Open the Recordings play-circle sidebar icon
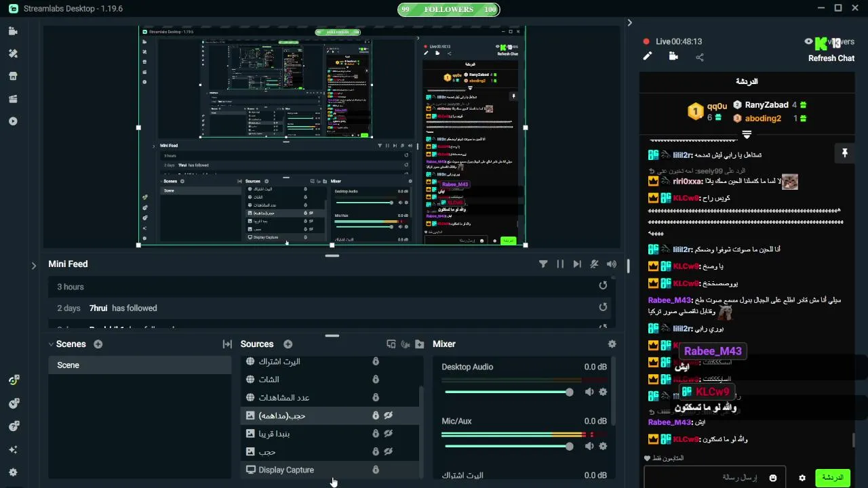The height and width of the screenshot is (488, 868). [13, 121]
